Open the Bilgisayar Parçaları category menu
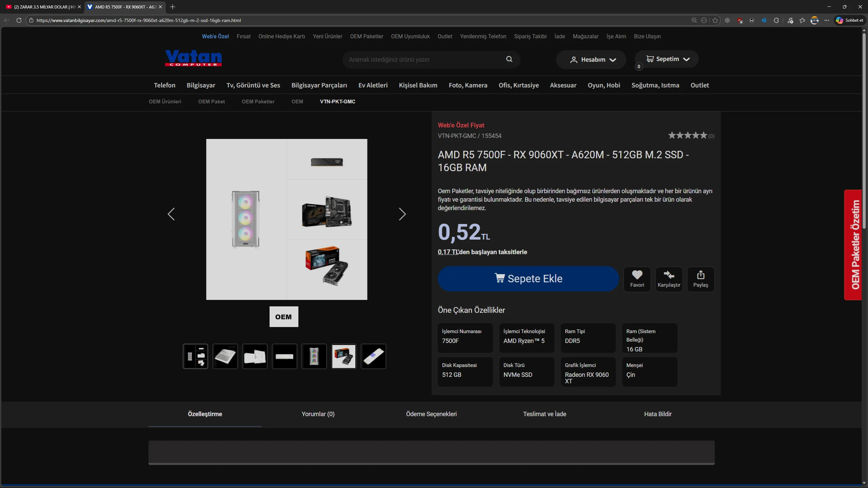This screenshot has height=488, width=868. [319, 85]
